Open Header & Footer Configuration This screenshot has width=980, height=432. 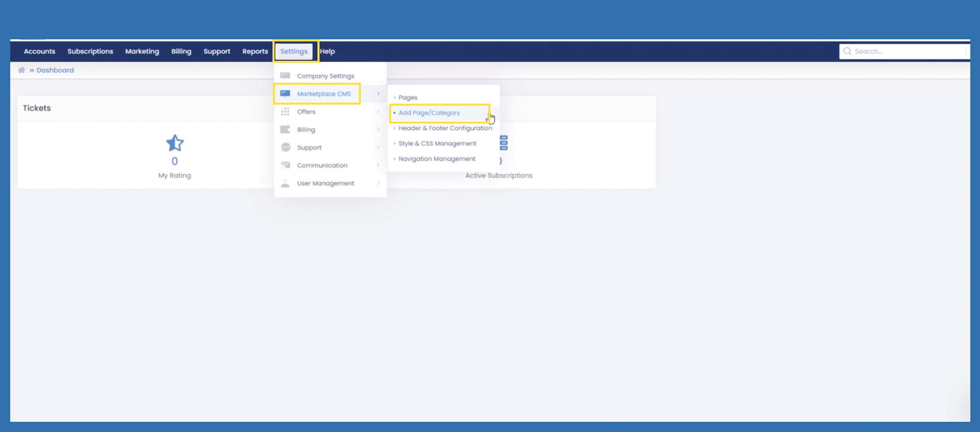pos(445,128)
